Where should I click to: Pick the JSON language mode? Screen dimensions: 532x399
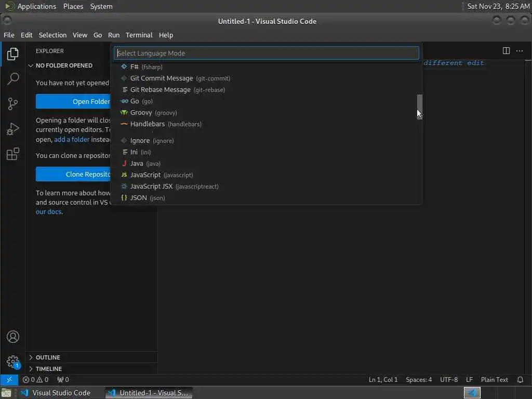(x=267, y=198)
